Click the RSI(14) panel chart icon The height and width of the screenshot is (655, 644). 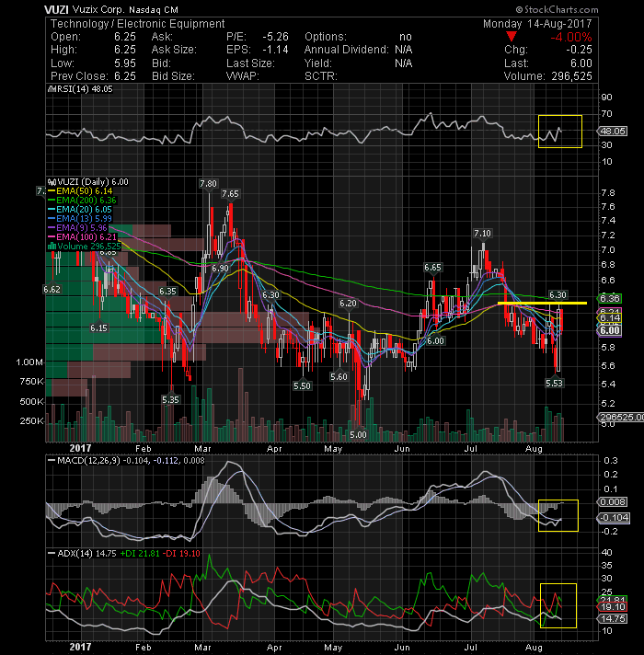[x=52, y=89]
